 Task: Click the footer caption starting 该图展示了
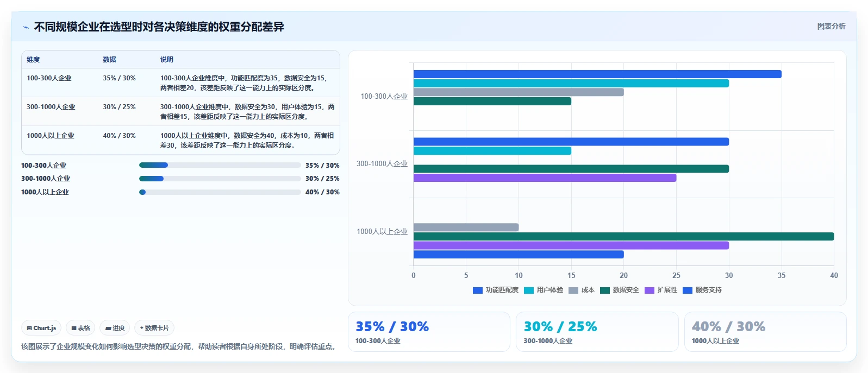point(180,346)
